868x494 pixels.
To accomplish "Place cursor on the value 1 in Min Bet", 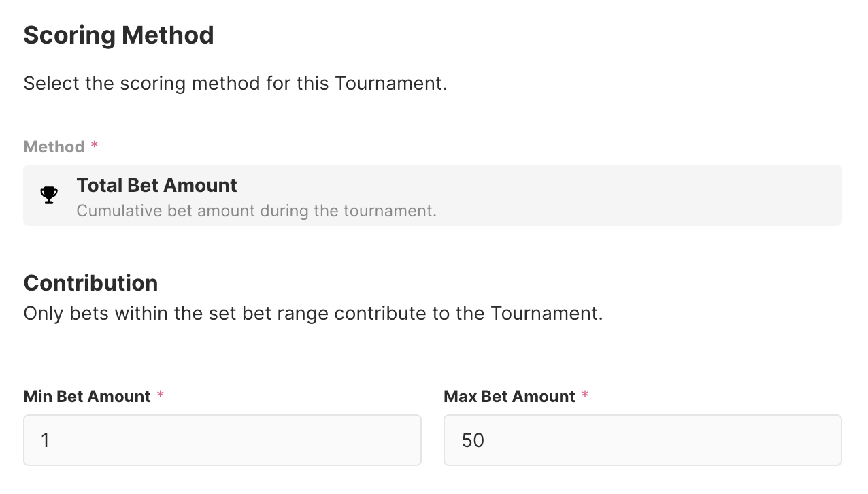I will [45, 440].
